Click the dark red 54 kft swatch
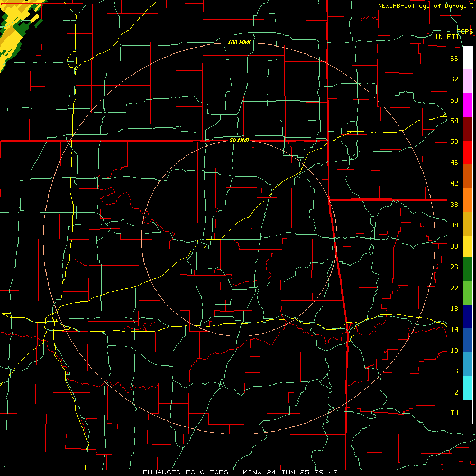The height and width of the screenshot is (476, 476). coord(467,129)
